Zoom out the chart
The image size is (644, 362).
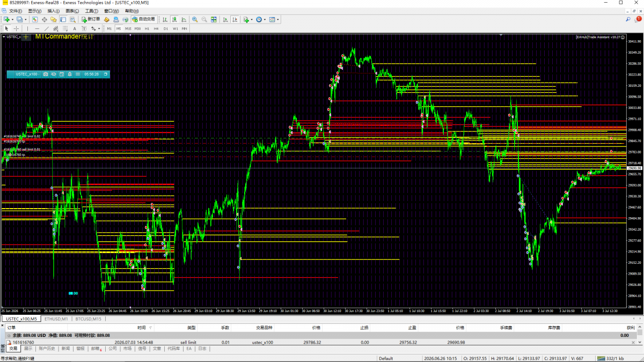pos(204,19)
